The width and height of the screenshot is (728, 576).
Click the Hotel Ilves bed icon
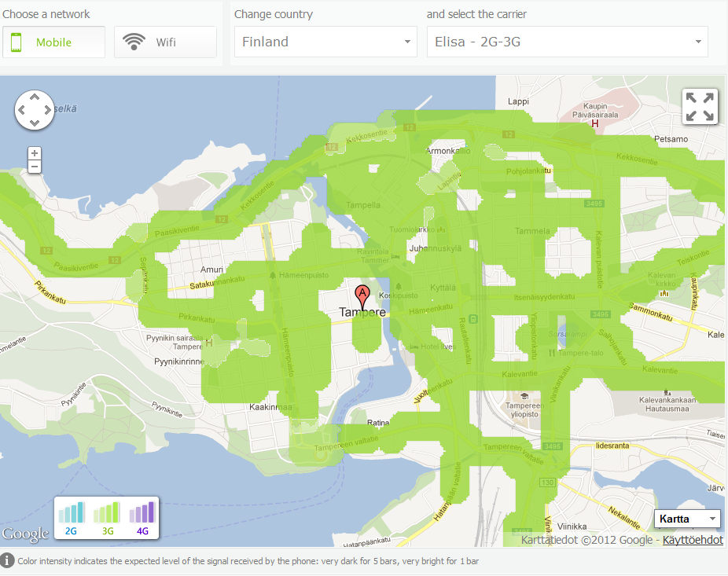click(414, 347)
